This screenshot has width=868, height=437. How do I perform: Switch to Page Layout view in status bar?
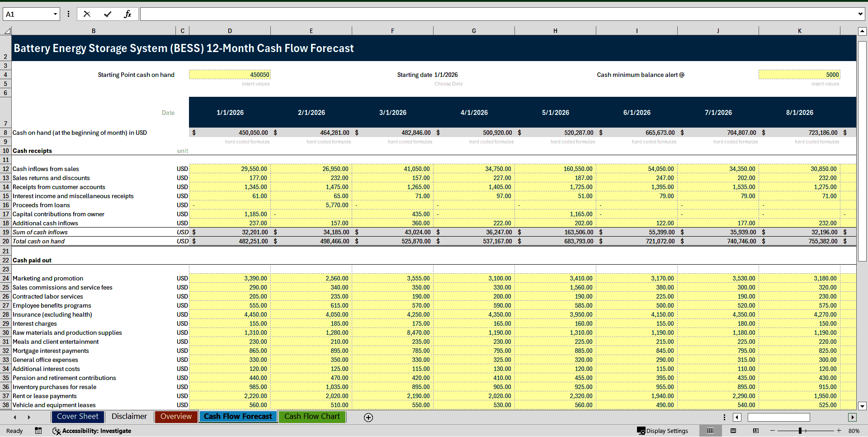(733, 431)
